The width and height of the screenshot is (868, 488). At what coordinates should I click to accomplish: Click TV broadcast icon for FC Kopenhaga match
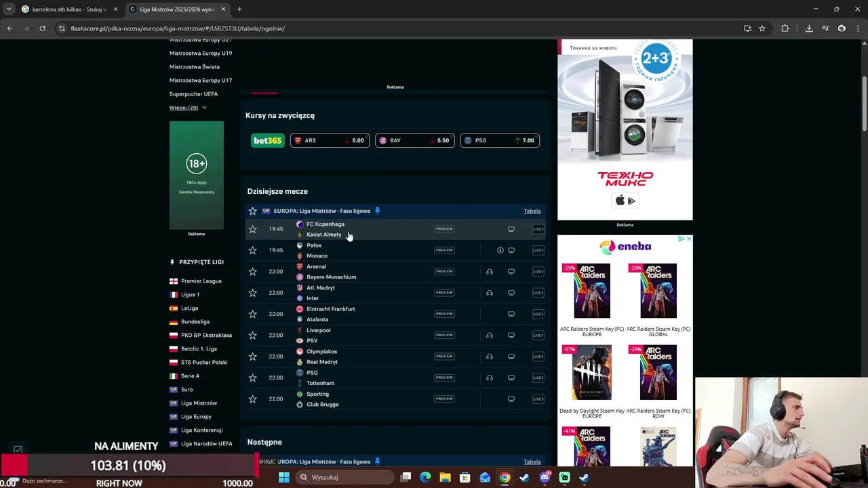pos(511,229)
